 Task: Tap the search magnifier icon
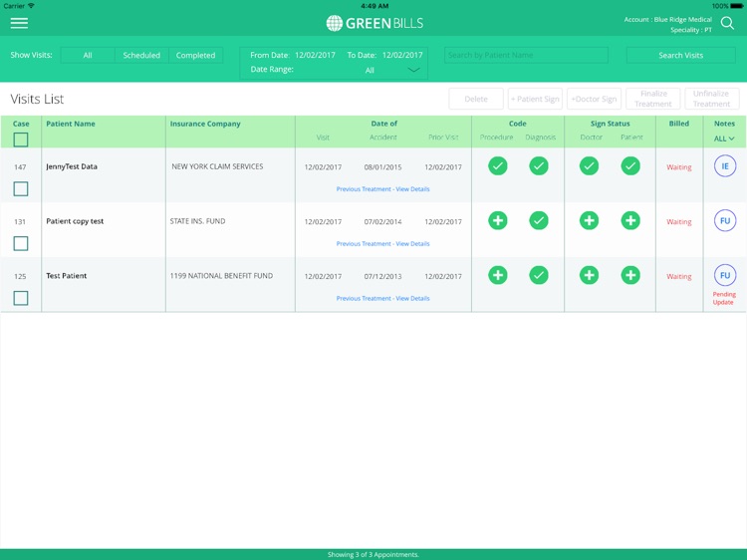tap(727, 23)
